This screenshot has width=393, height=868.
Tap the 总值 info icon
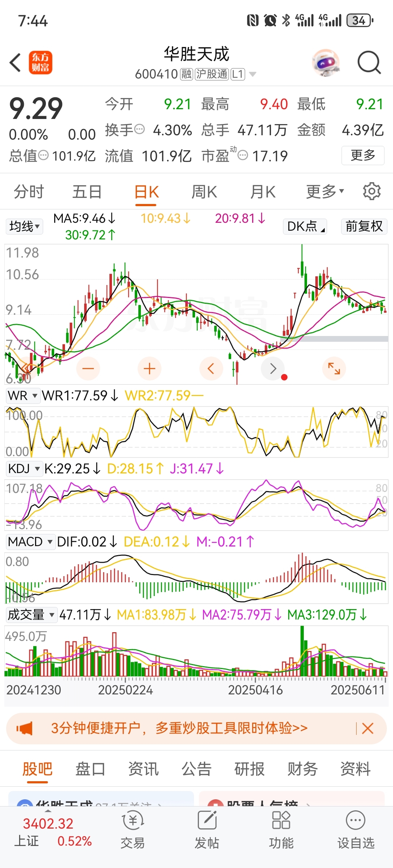pyautogui.click(x=43, y=156)
